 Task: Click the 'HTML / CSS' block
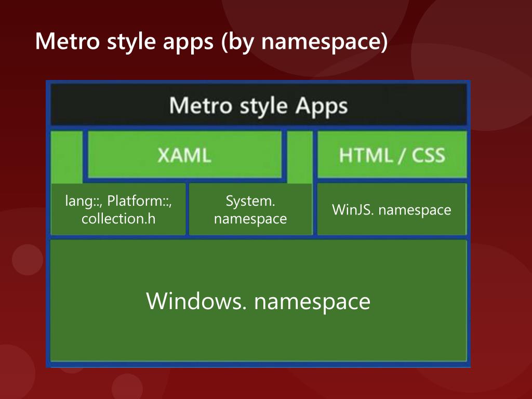point(392,155)
